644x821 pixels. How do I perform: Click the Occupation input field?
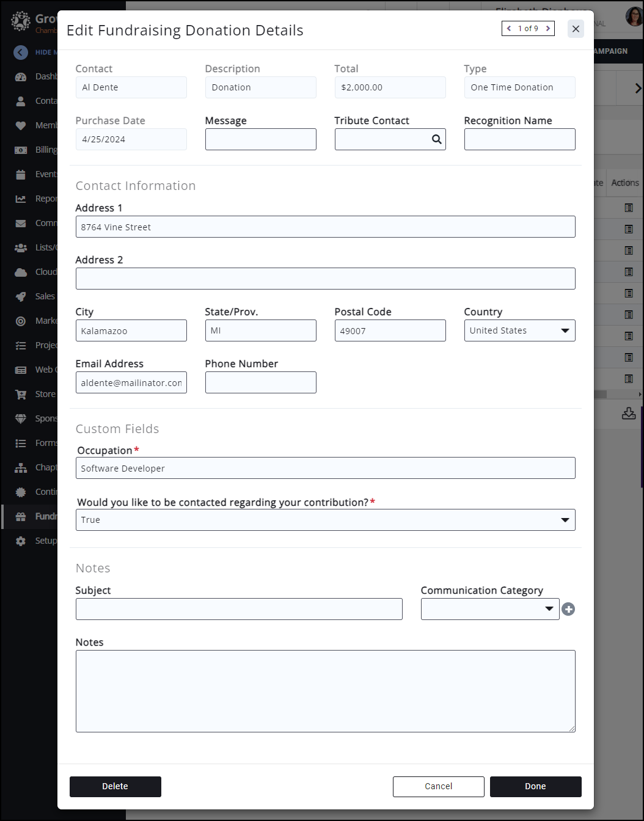pos(325,469)
